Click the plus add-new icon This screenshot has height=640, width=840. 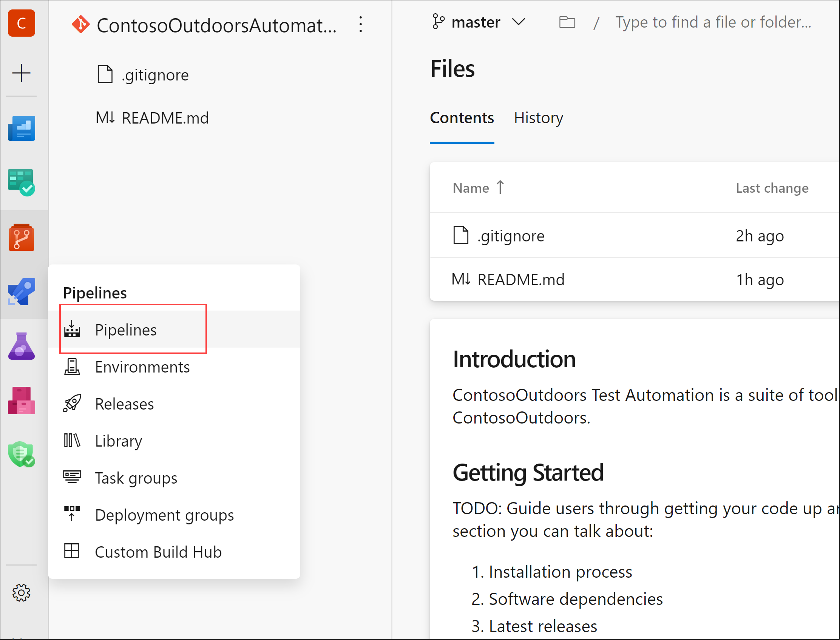tap(21, 73)
